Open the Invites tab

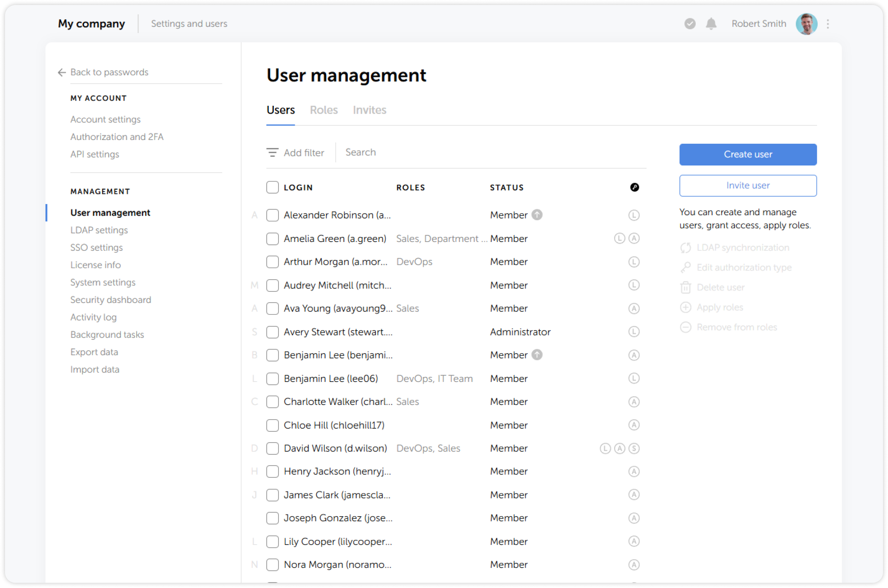(369, 110)
